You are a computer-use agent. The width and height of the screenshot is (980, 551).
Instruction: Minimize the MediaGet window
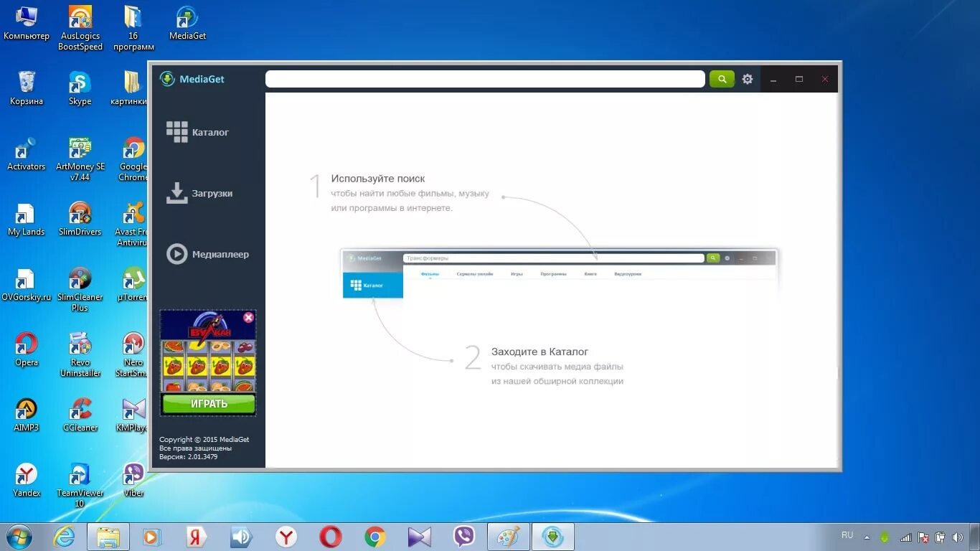point(773,80)
